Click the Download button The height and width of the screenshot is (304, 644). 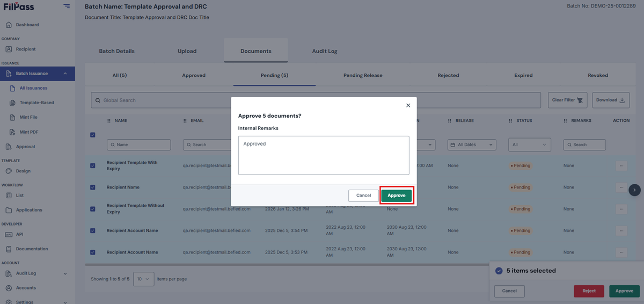tap(610, 100)
